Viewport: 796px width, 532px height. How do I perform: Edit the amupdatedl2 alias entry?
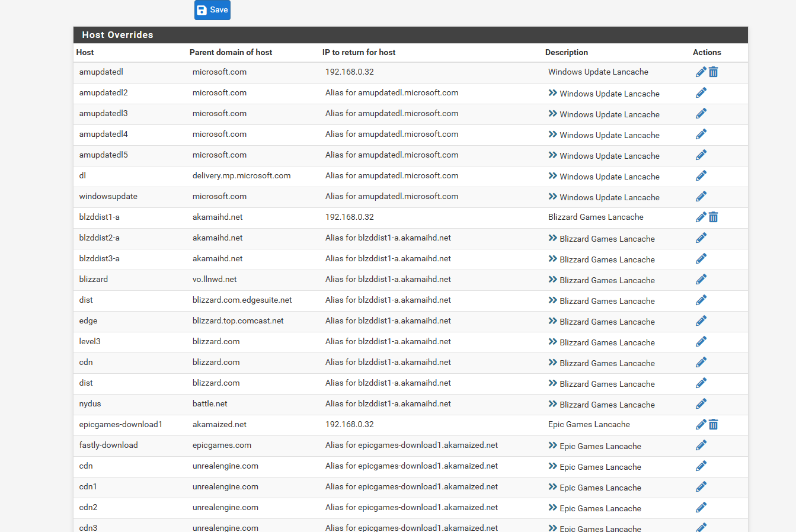tap(701, 92)
